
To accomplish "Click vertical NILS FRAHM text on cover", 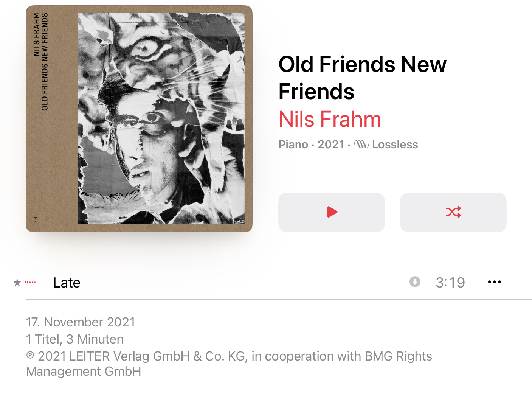I will point(37,34).
